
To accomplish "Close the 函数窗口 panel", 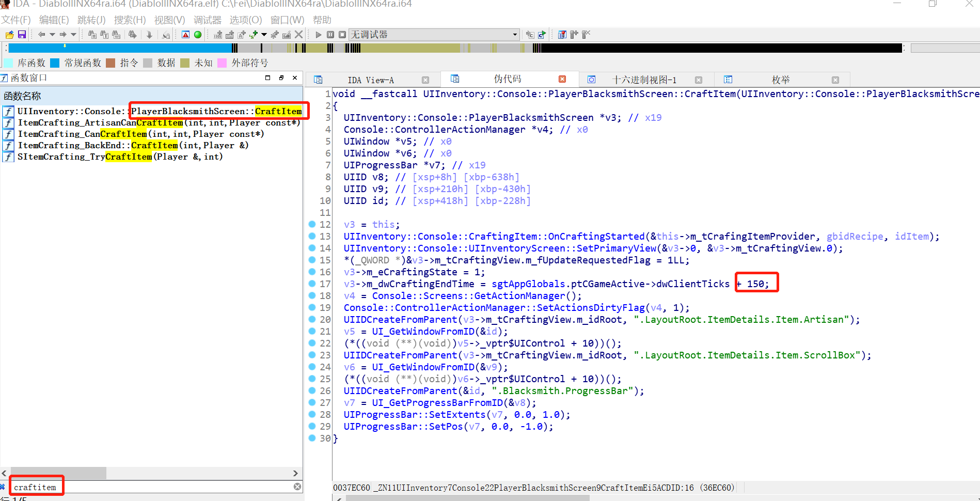I will 295,78.
